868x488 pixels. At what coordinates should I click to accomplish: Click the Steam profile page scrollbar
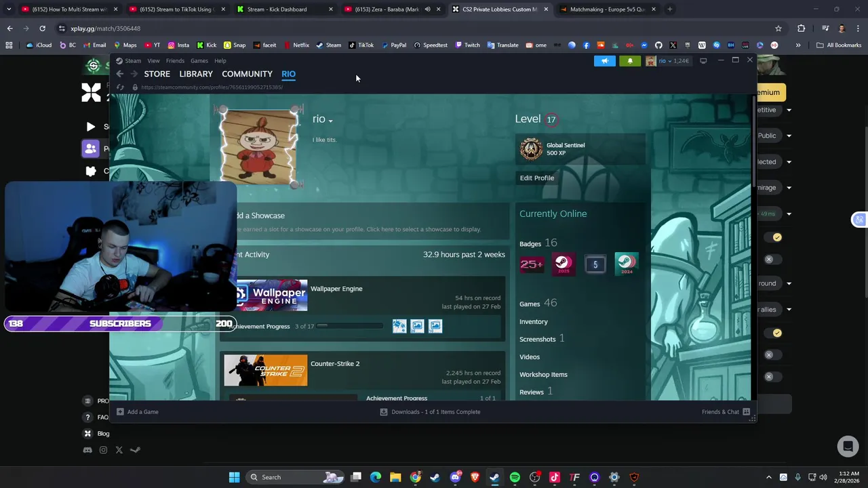[x=753, y=142]
